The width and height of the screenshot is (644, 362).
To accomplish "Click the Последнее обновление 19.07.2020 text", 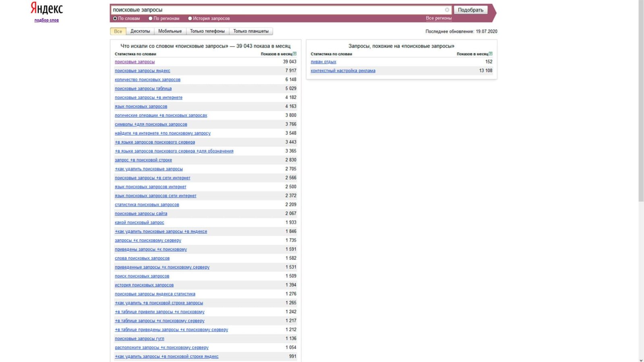I will (x=461, y=31).
